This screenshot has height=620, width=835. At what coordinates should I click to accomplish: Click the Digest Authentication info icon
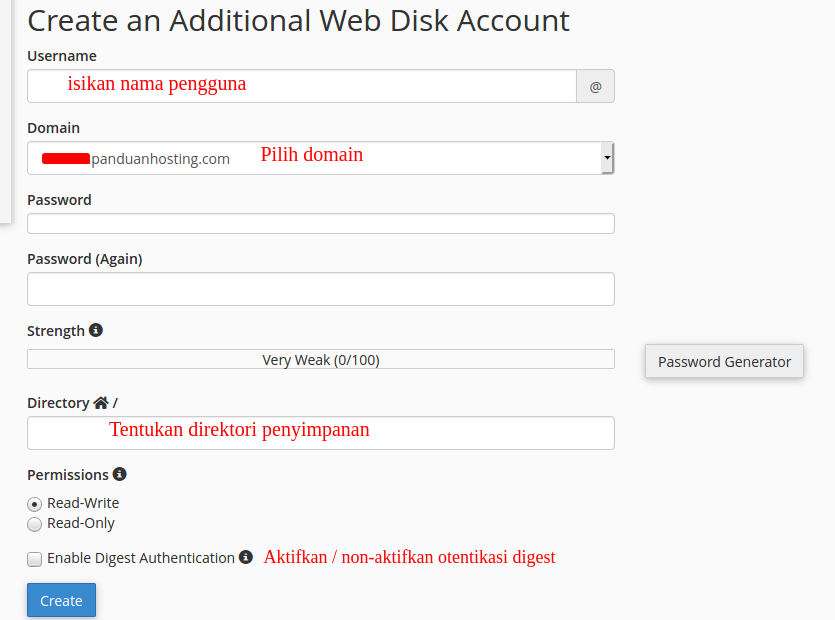pyautogui.click(x=245, y=557)
